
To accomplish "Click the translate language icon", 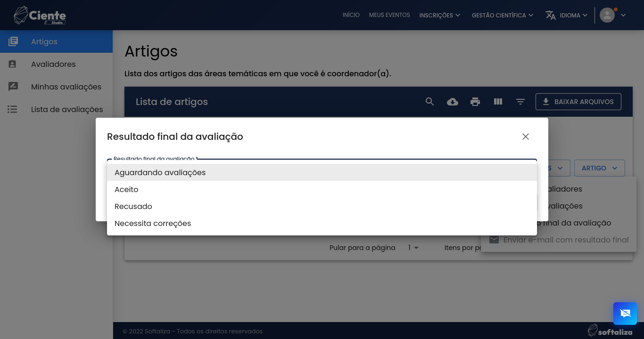I will 550,15.
